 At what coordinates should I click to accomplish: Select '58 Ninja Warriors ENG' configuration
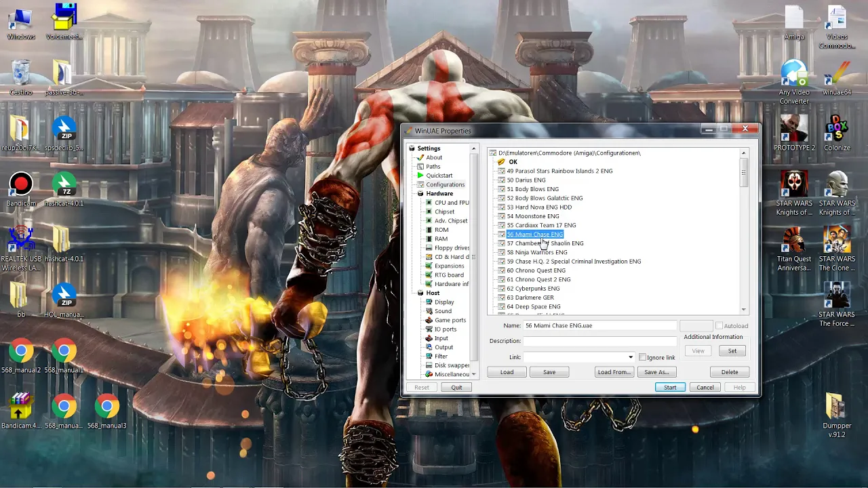coord(537,252)
